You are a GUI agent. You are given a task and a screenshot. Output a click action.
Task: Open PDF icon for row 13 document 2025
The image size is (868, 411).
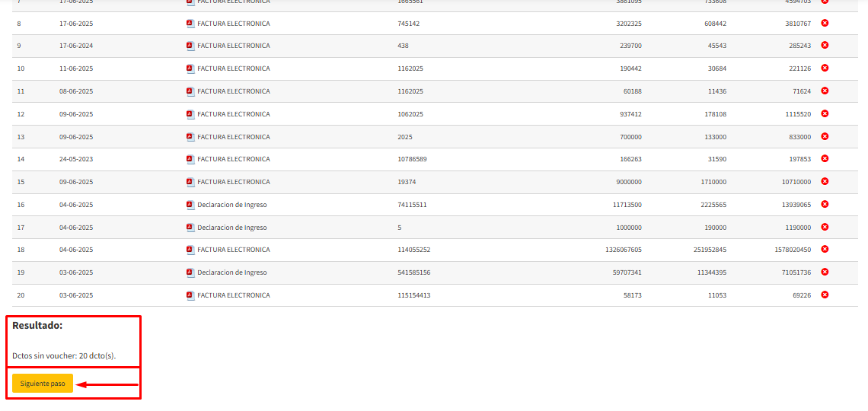(x=190, y=137)
